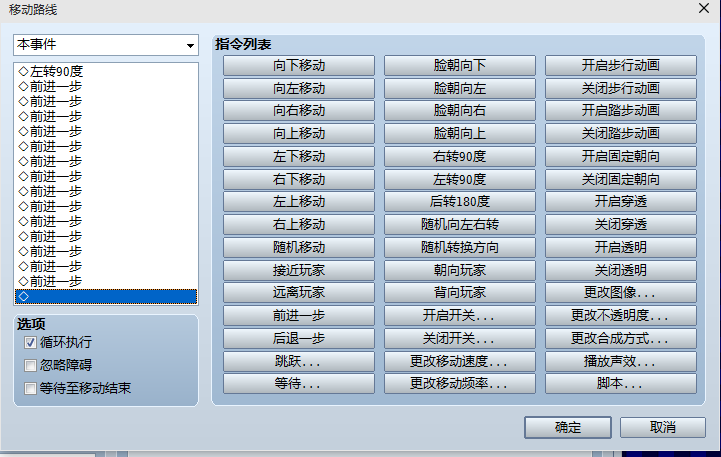The width and height of the screenshot is (721, 457).
Task: Insert the 远离玩家 command
Action: pyautogui.click(x=299, y=292)
